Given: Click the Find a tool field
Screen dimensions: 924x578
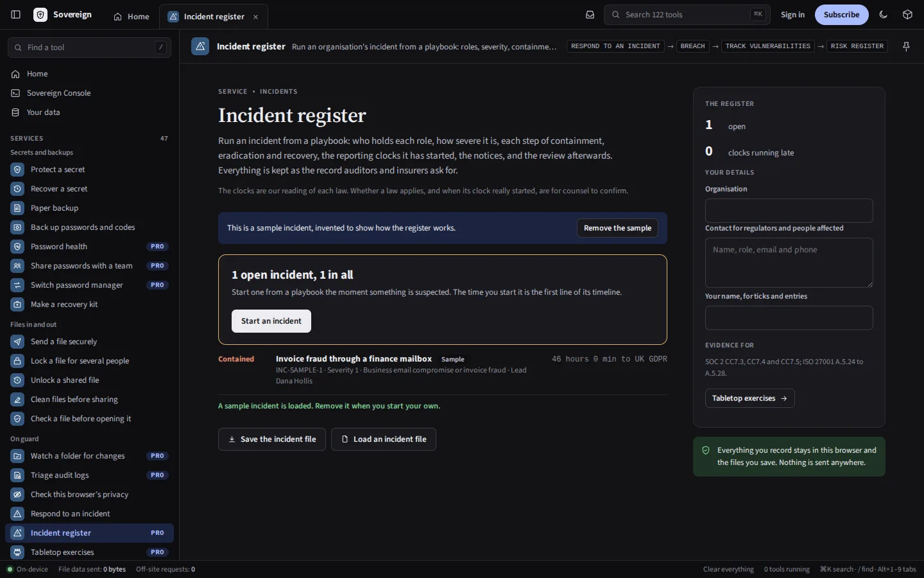Looking at the screenshot, I should pyautogui.click(x=89, y=48).
